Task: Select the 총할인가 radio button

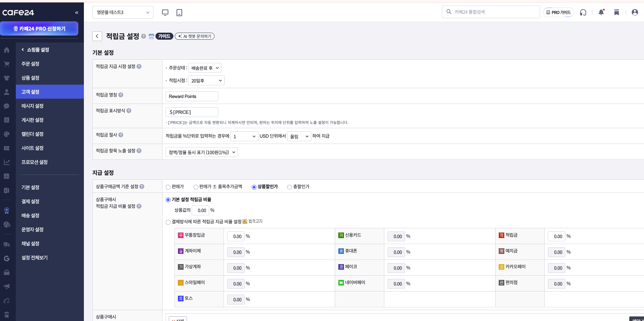Action: 290,187
